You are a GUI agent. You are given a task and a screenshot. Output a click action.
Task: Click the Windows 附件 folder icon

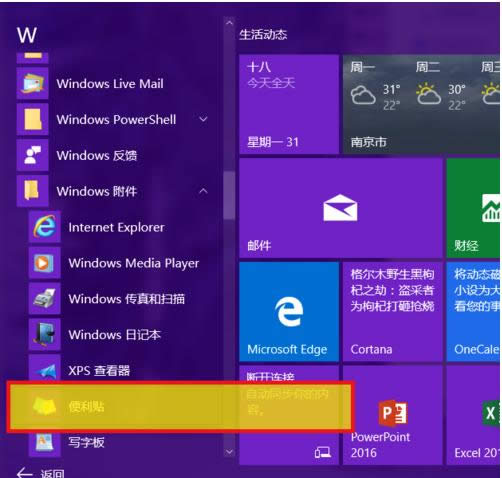tap(32, 191)
